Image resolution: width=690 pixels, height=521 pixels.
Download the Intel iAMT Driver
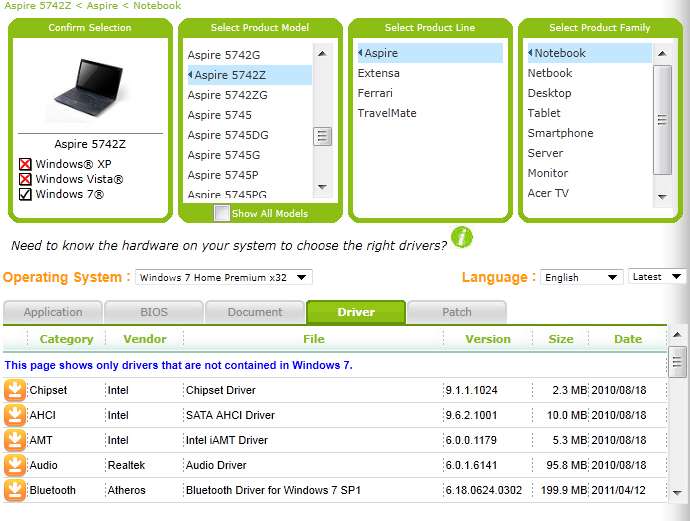pyautogui.click(x=15, y=440)
